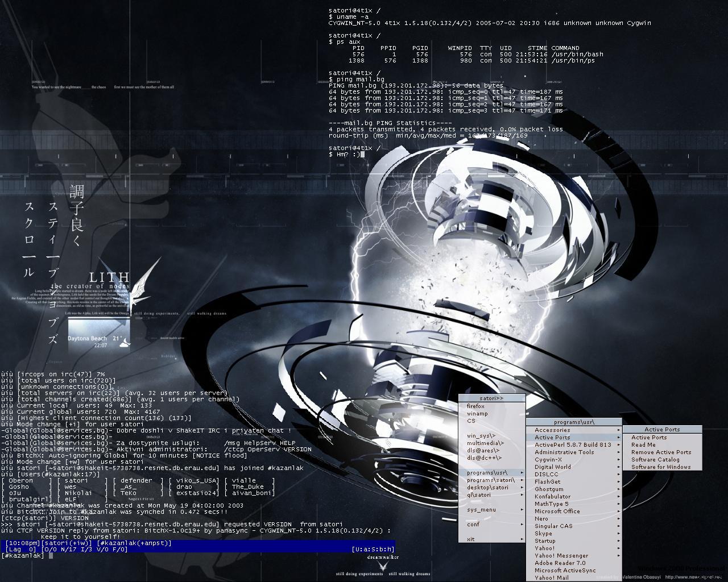
Task: Click /usr/bin/bash in the process list
Action: (577, 54)
